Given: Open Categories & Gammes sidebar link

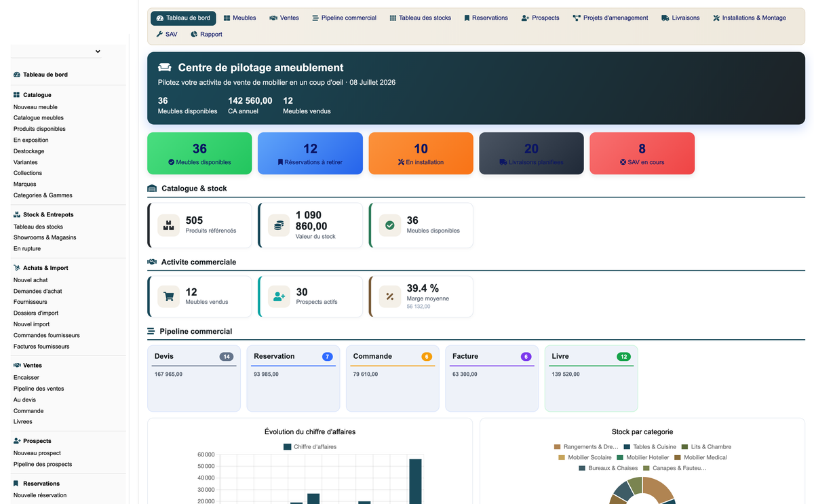Looking at the screenshot, I should (x=43, y=195).
